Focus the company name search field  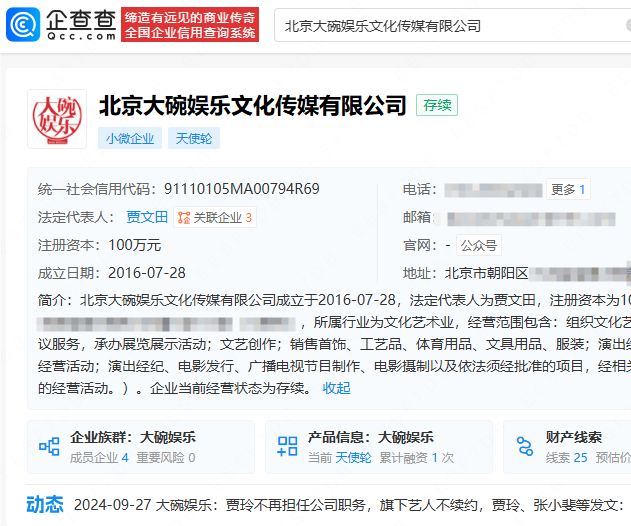point(451,26)
